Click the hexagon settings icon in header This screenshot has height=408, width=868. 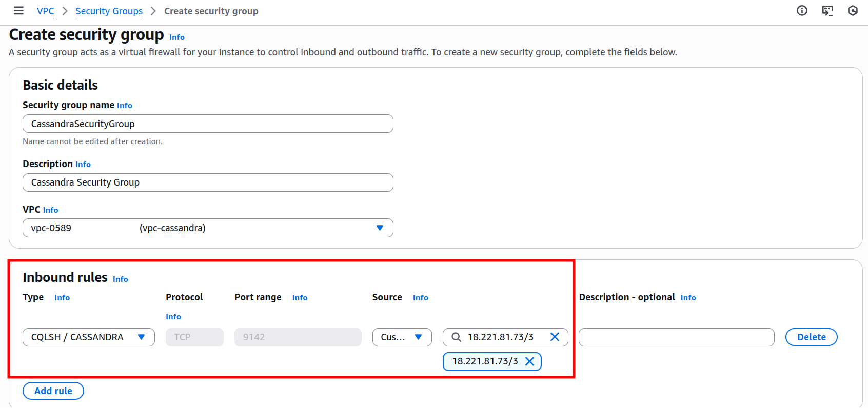(x=853, y=11)
